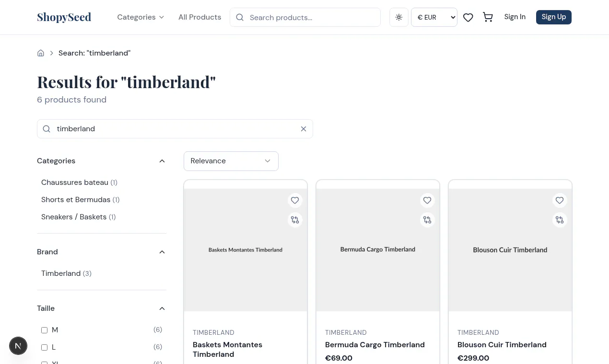Click Sign In link
Viewport: 609px width, 364px height.
(x=515, y=17)
